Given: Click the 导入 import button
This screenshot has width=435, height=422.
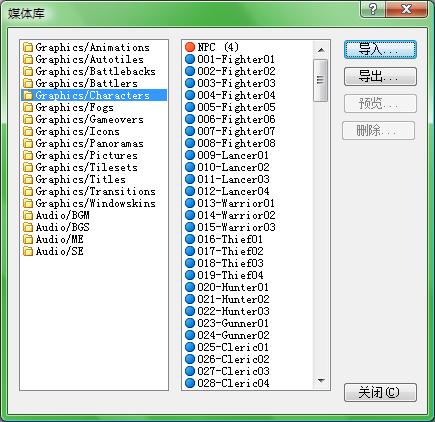Looking at the screenshot, I should click(x=380, y=50).
